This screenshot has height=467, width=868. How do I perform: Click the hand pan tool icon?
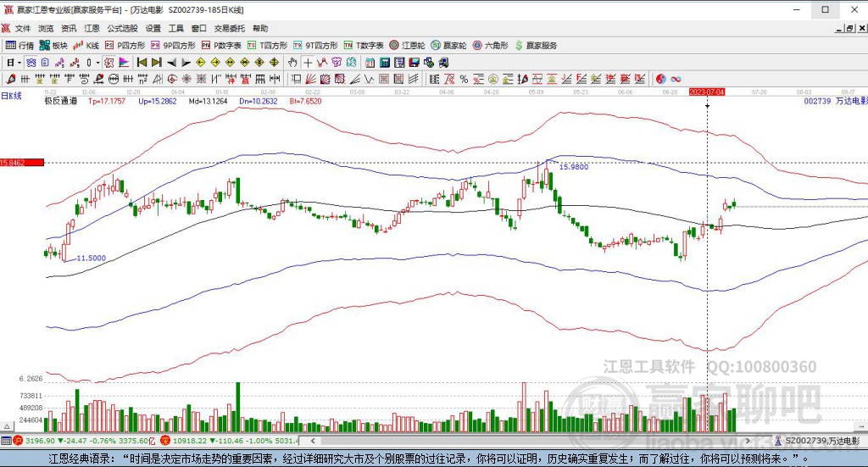pos(292,63)
